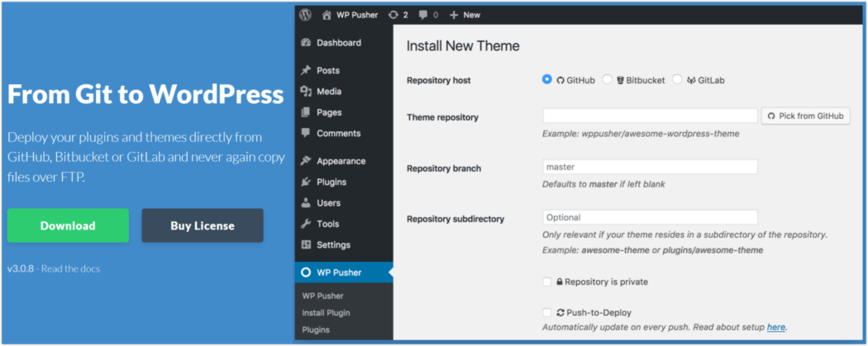Open the comments bubble icon in admin bar
Image resolution: width=868 pixels, height=346 pixels.
point(423,15)
